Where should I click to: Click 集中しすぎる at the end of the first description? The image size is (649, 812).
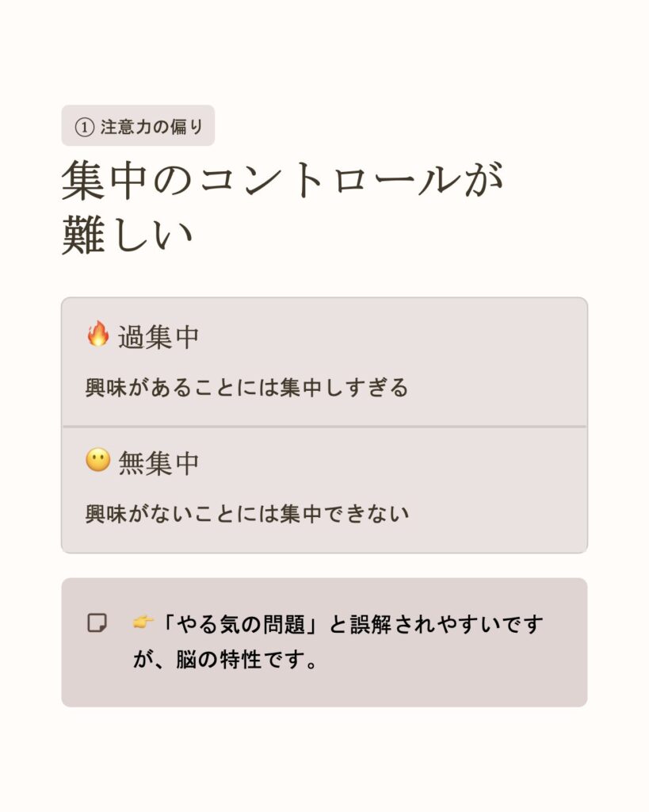[x=344, y=388]
